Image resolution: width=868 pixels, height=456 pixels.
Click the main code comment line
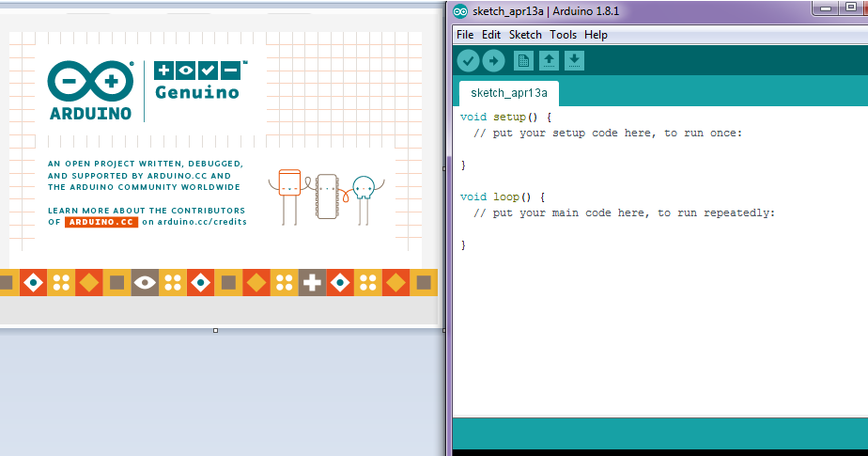[x=624, y=212]
